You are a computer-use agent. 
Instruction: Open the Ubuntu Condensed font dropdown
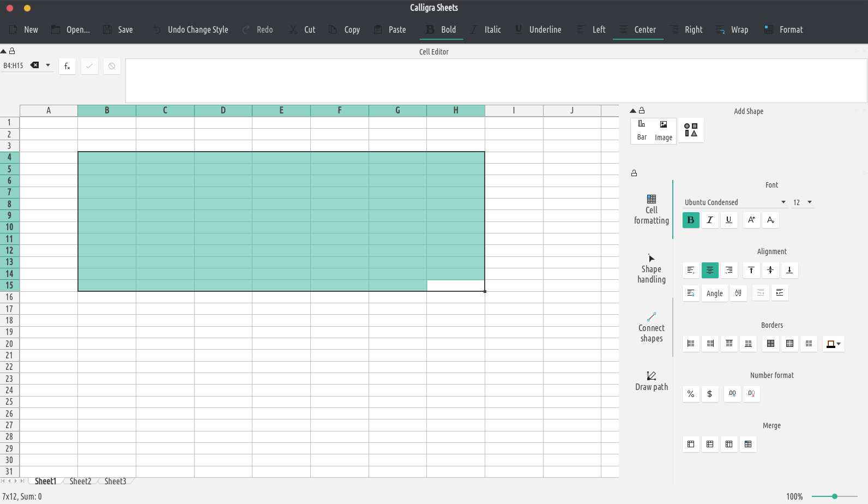pos(734,202)
